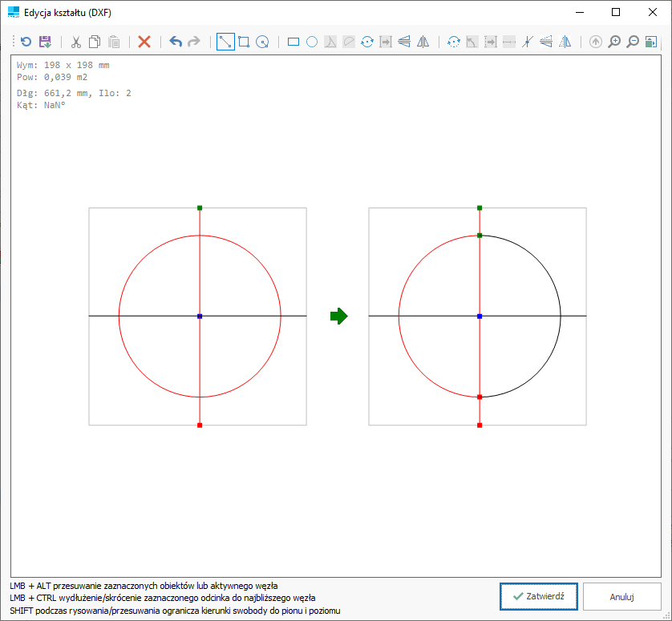The image size is (672, 621).
Task: Click the green fit-to-window icon
Action: [x=651, y=42]
